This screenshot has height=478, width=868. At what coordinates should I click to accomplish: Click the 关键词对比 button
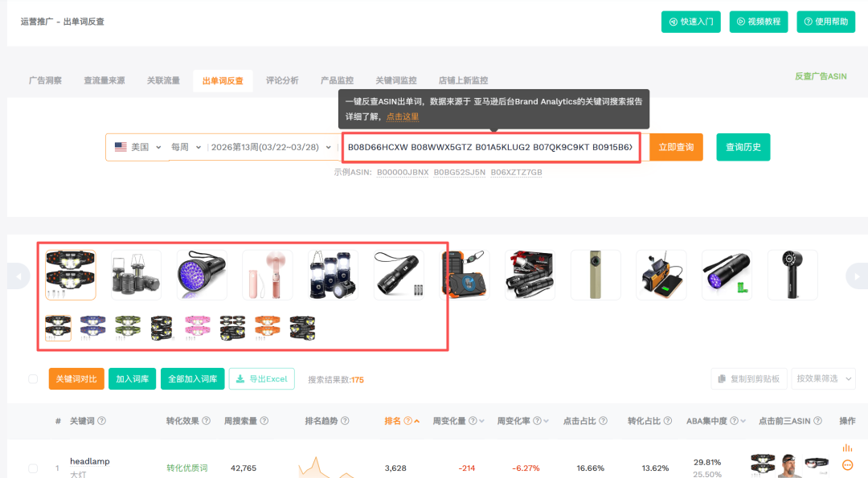coord(76,379)
